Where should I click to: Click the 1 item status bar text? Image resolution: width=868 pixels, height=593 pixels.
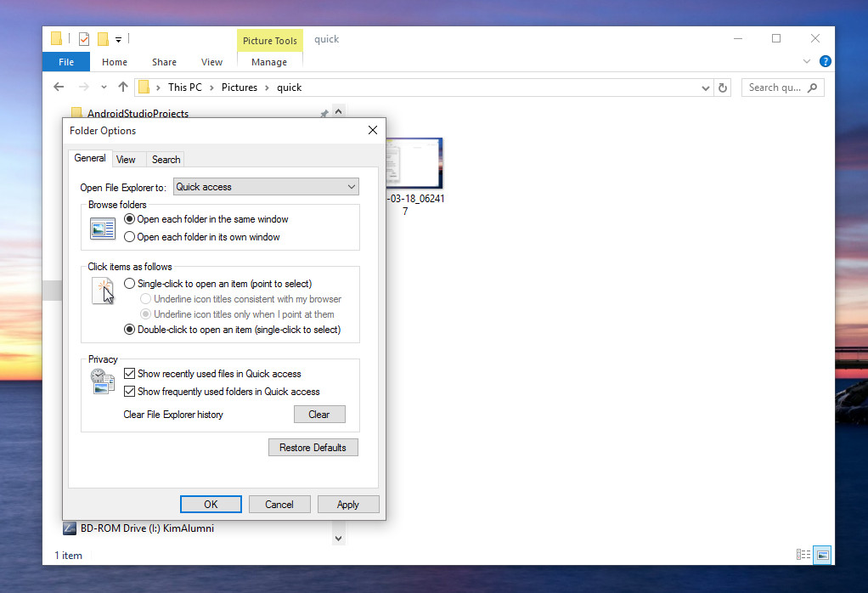click(68, 556)
